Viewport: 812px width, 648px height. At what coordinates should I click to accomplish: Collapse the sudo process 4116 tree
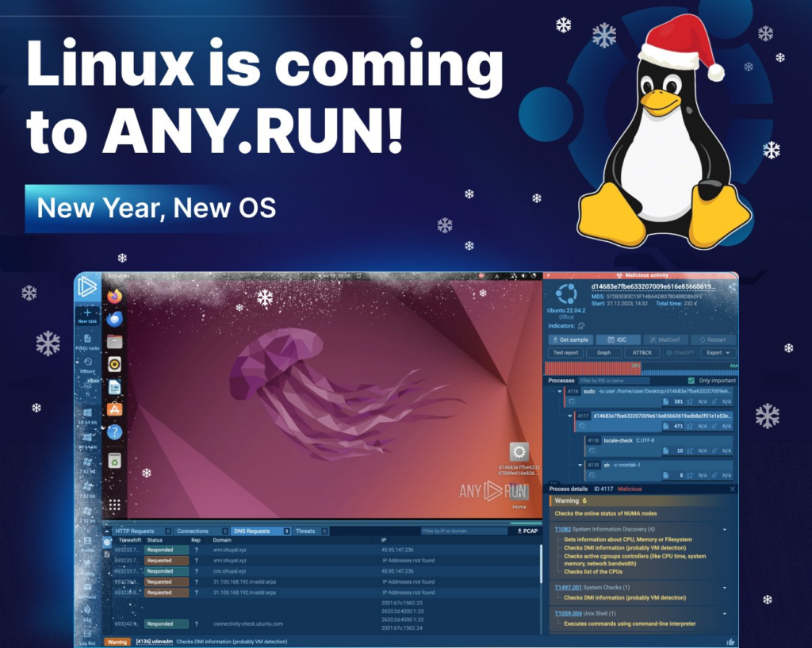tap(559, 392)
